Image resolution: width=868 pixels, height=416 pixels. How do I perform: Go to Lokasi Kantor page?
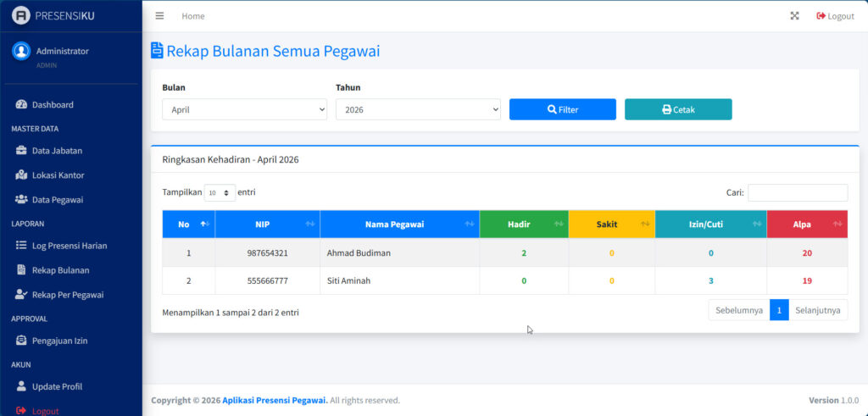coord(58,175)
